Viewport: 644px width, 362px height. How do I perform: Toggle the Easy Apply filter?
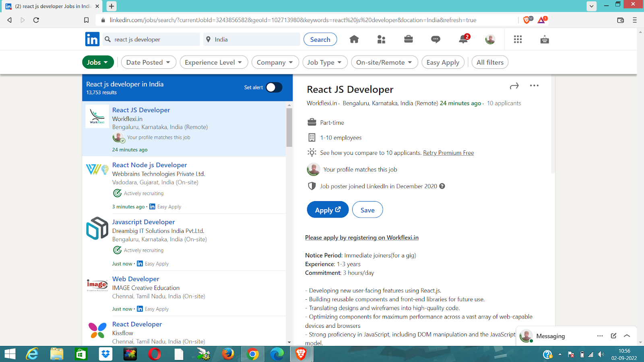[x=443, y=62]
